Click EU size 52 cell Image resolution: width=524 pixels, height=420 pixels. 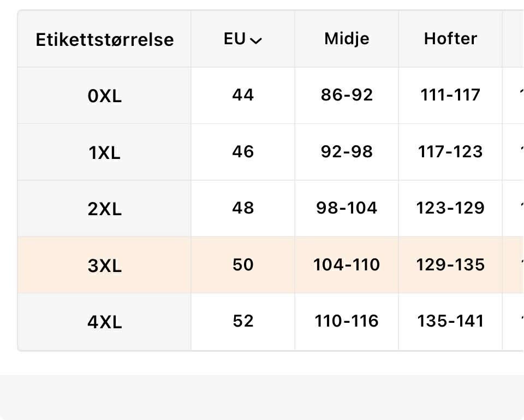point(243,321)
